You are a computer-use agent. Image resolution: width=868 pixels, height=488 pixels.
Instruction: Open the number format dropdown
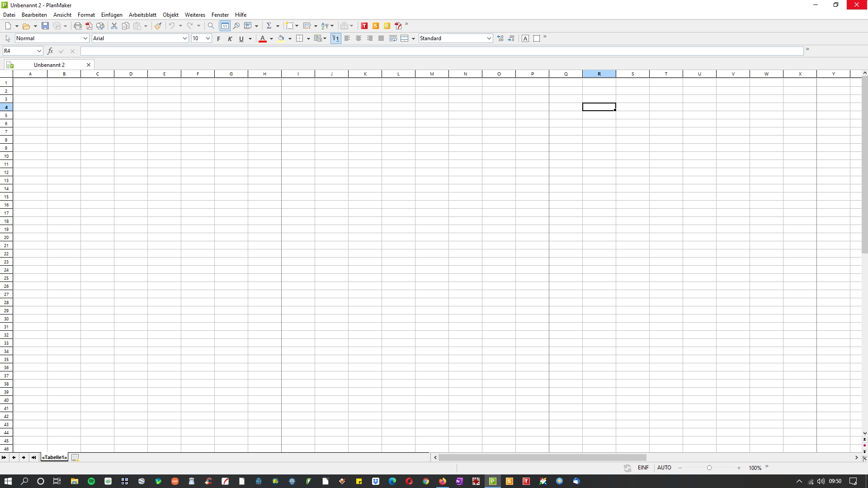coord(490,38)
